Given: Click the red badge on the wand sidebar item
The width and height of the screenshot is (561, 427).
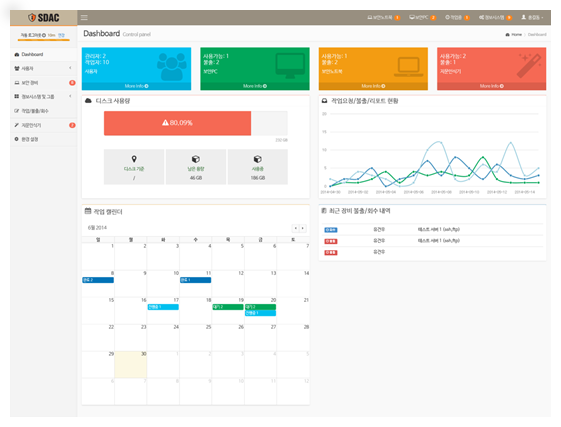Looking at the screenshot, I should click(x=72, y=125).
